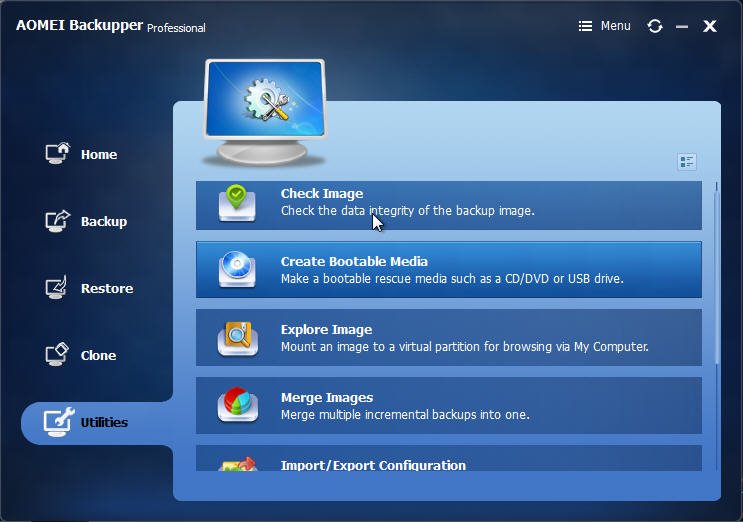Go to the Home tab label
Screen dimensions: 743x522
(x=99, y=154)
